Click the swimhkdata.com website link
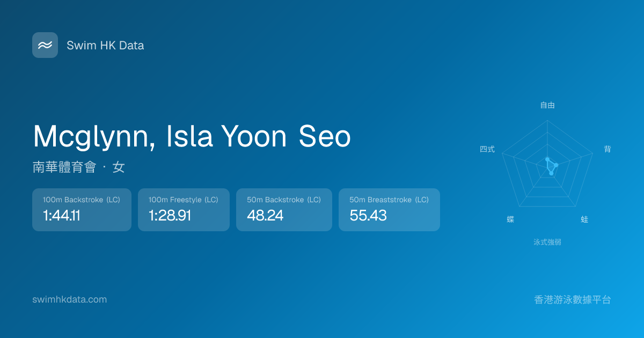The width and height of the screenshot is (644, 338). coord(70,299)
